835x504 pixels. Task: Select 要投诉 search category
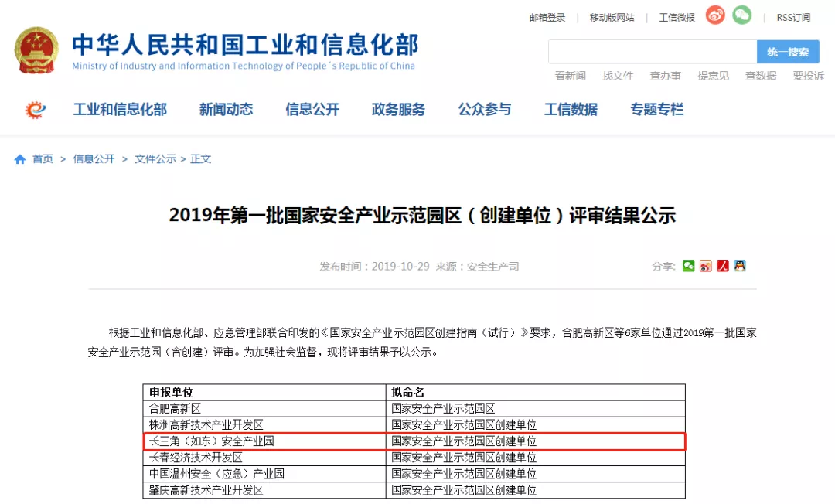point(809,76)
